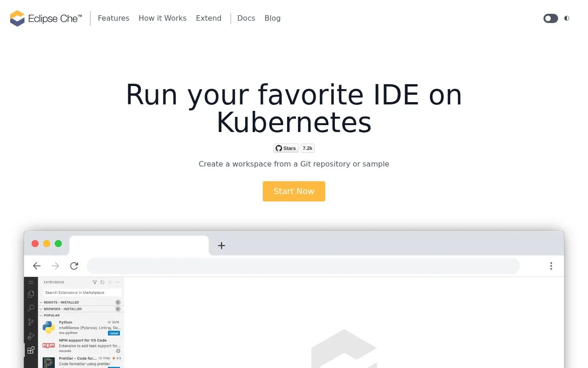Go to How it Works

(x=163, y=18)
